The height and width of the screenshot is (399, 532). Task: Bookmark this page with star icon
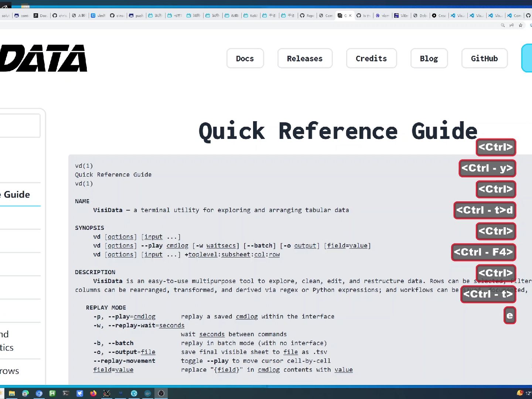(x=521, y=25)
